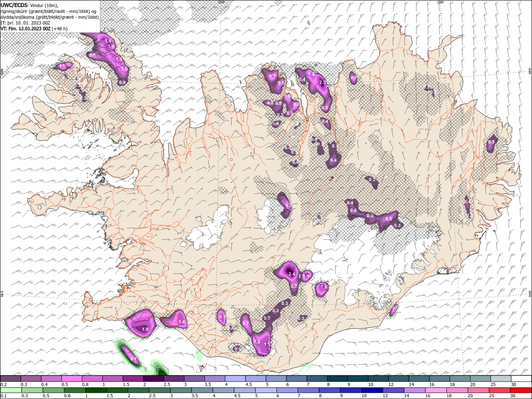Click the white swatch ending the top legend row

pyautogui.click(x=521, y=379)
